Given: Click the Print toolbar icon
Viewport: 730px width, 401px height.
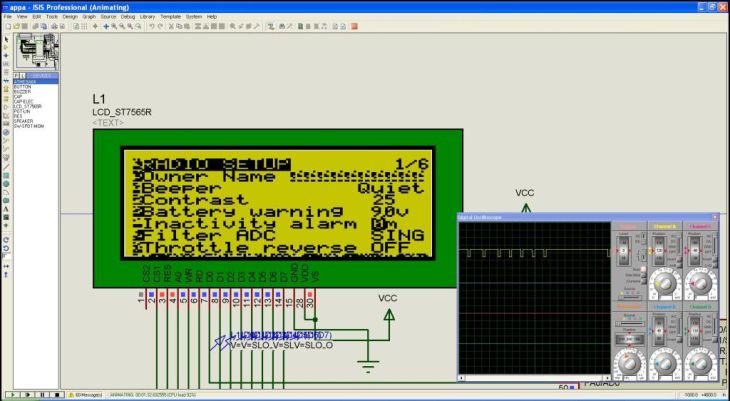Looking at the screenshot, I should click(54, 27).
